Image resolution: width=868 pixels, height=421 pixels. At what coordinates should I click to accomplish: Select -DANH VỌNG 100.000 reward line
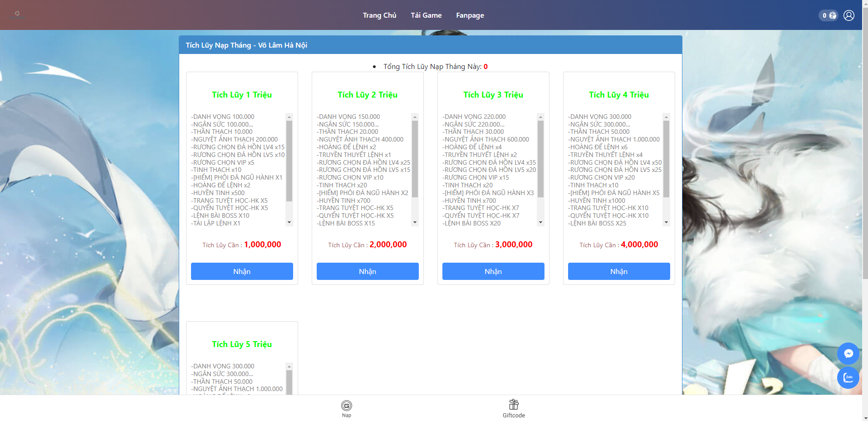[x=223, y=117]
